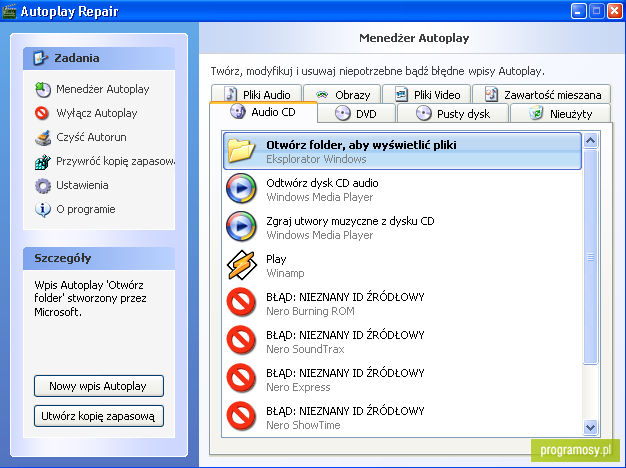The height and width of the screenshot is (468, 626).
Task: Click the Menedżer Autoplay clock icon
Action: tap(43, 89)
